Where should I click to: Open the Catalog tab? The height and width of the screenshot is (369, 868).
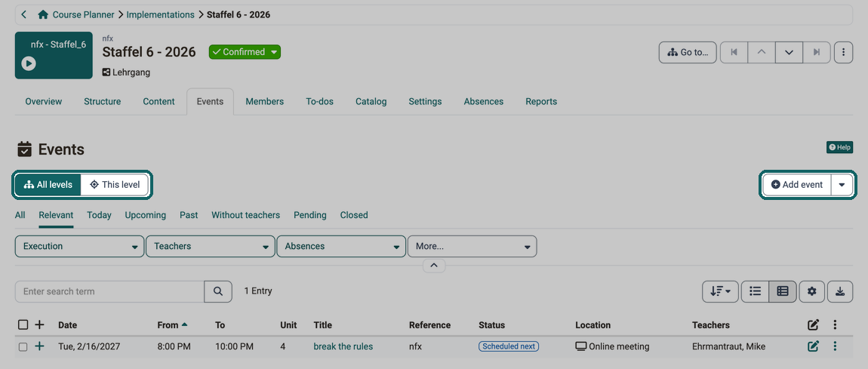(x=371, y=102)
